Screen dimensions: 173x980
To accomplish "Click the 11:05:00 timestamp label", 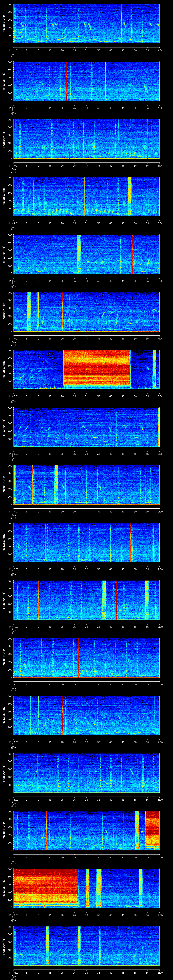I will (x=13, y=281).
